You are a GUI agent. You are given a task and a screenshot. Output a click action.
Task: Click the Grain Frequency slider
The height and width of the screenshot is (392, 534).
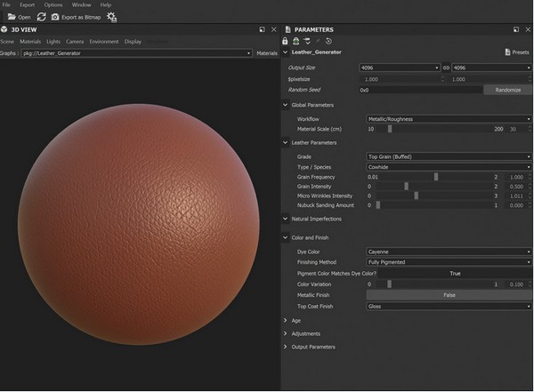436,177
